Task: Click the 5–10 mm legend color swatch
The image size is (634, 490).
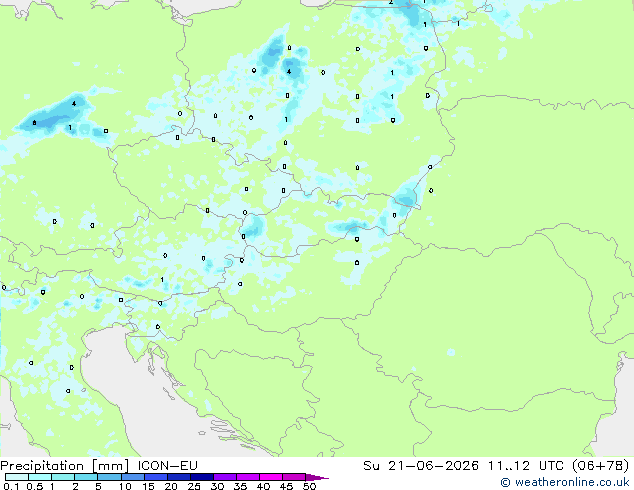Action: (x=109, y=477)
